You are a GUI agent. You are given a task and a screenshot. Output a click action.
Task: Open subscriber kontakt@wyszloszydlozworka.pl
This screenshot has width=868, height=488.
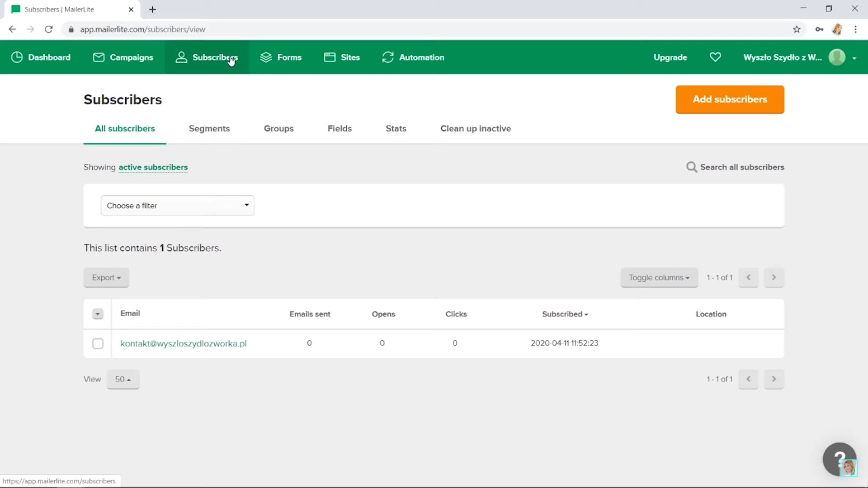(184, 343)
